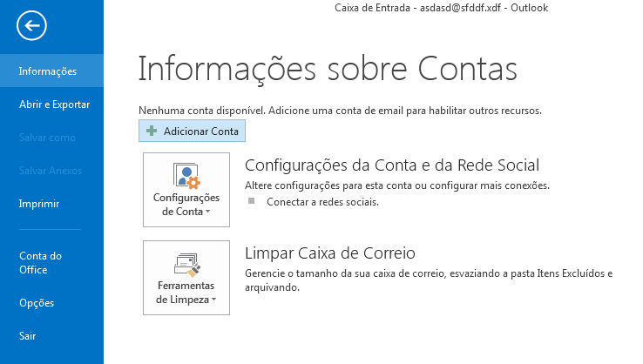Click the Informações sobre Contas heading
The width and height of the screenshot is (643, 364).
(x=328, y=69)
